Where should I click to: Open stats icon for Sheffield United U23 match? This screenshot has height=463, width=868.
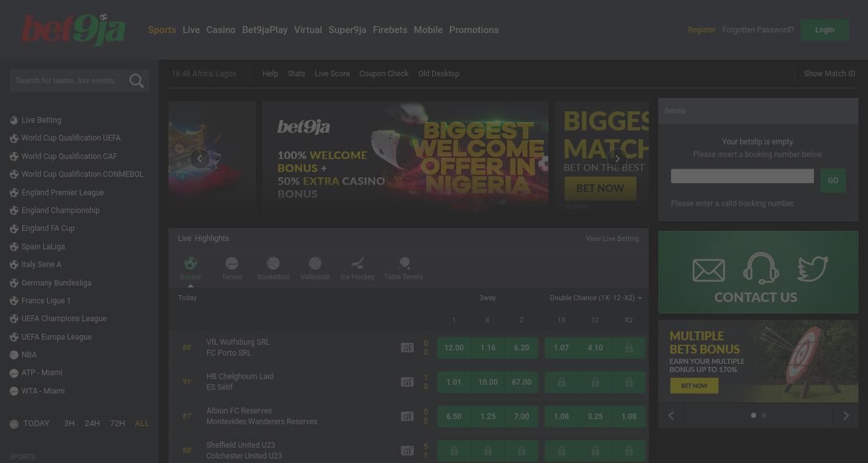tap(407, 451)
